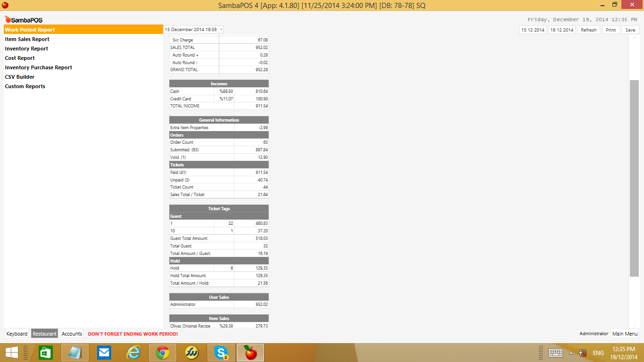This screenshot has width=644, height=362.
Task: Expand the work period date dropdown
Action: coord(221,29)
